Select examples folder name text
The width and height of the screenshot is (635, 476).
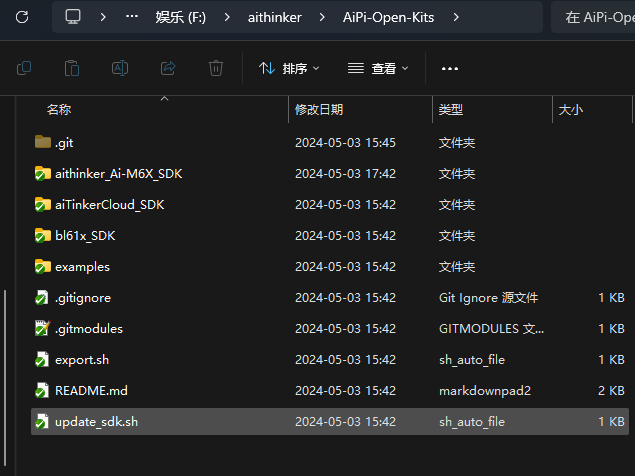tap(82, 267)
